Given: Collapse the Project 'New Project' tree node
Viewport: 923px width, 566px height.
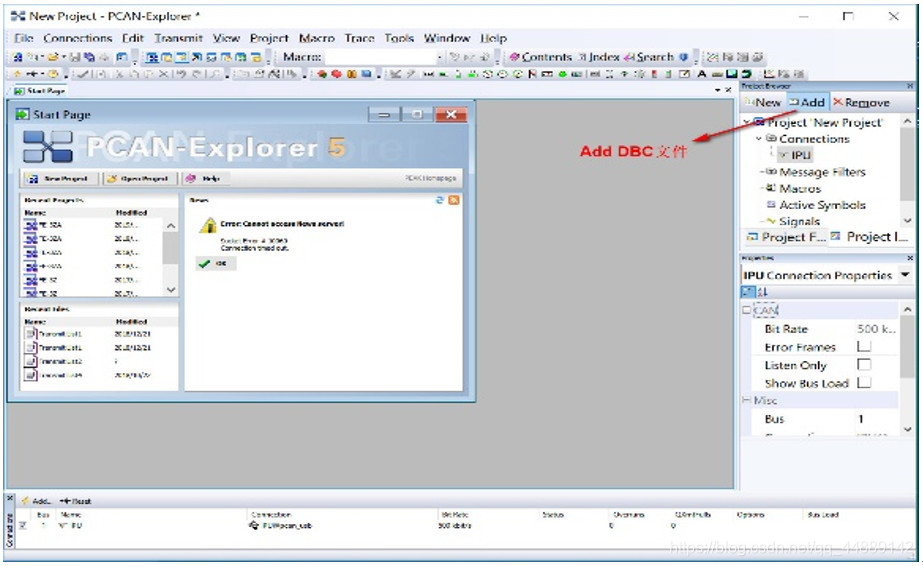Looking at the screenshot, I should [x=746, y=122].
